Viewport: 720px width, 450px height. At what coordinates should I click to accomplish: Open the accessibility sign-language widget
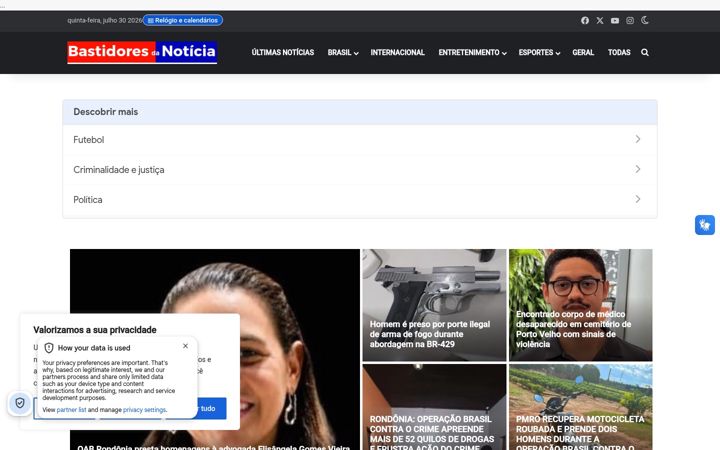tap(704, 225)
